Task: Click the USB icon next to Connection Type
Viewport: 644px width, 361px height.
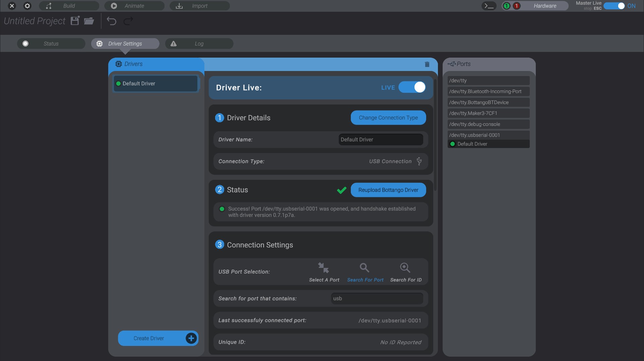Action: click(419, 161)
